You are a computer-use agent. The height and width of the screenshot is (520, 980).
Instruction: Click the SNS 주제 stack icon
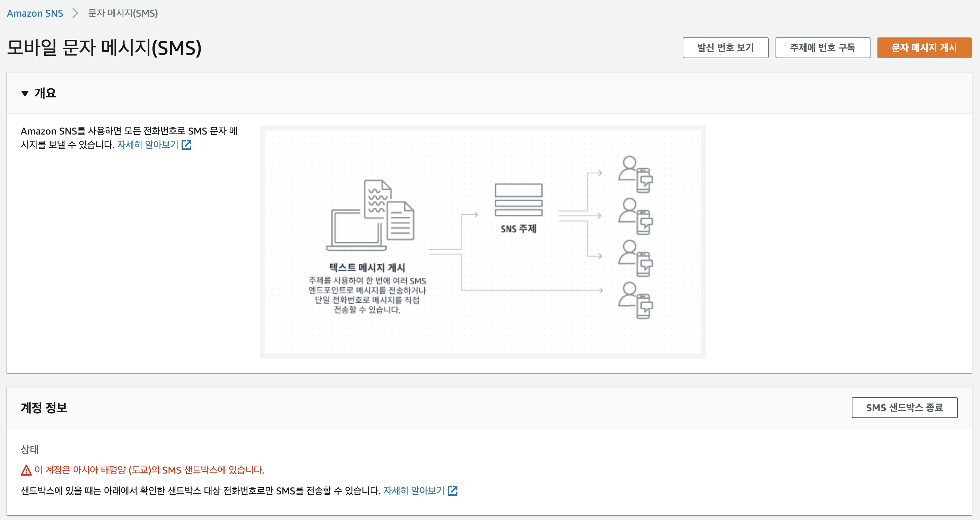click(518, 200)
